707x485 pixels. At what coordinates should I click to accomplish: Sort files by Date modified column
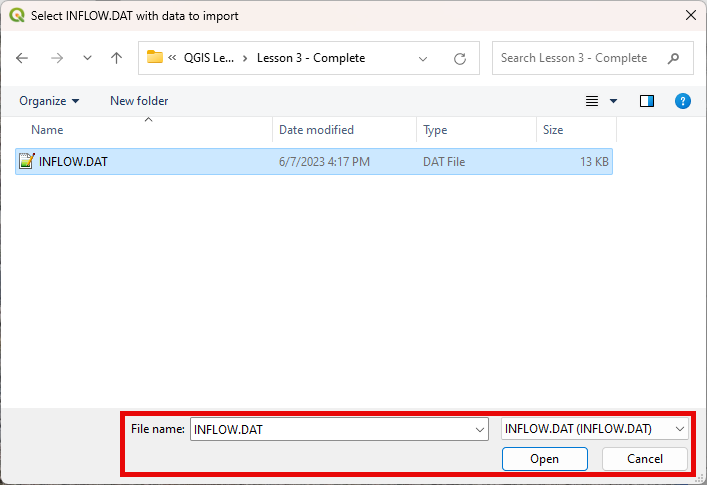[x=316, y=130]
